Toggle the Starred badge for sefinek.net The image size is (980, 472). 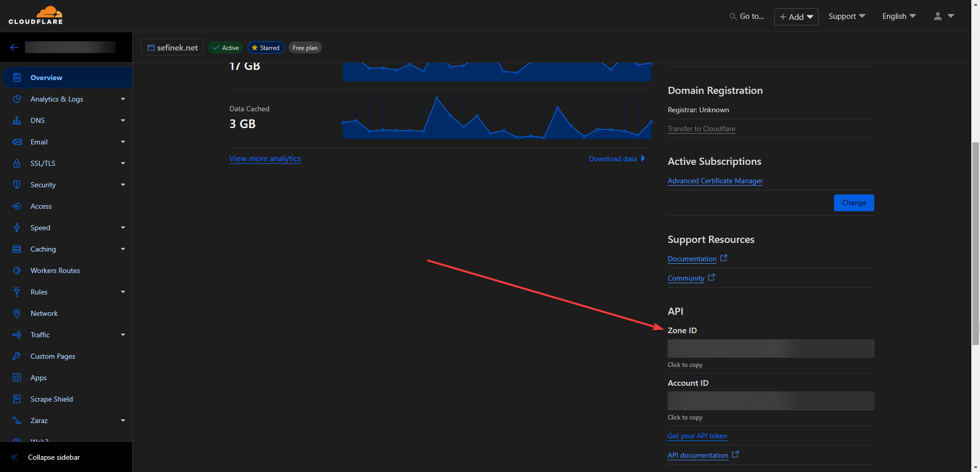pos(265,48)
